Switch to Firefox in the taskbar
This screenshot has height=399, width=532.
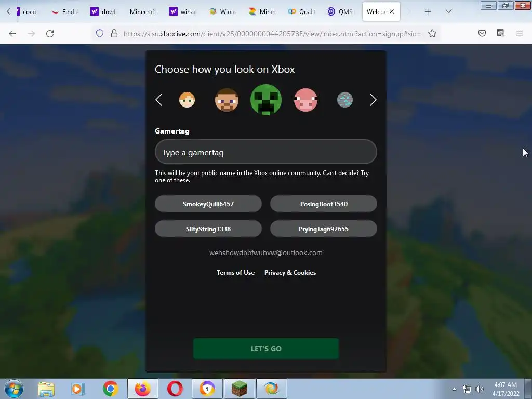(143, 389)
